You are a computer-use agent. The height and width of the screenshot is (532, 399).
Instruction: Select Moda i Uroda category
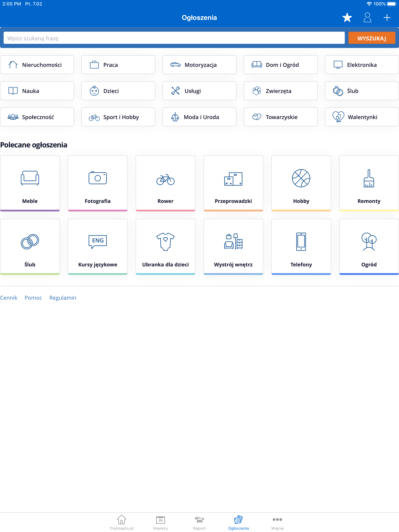(x=199, y=117)
